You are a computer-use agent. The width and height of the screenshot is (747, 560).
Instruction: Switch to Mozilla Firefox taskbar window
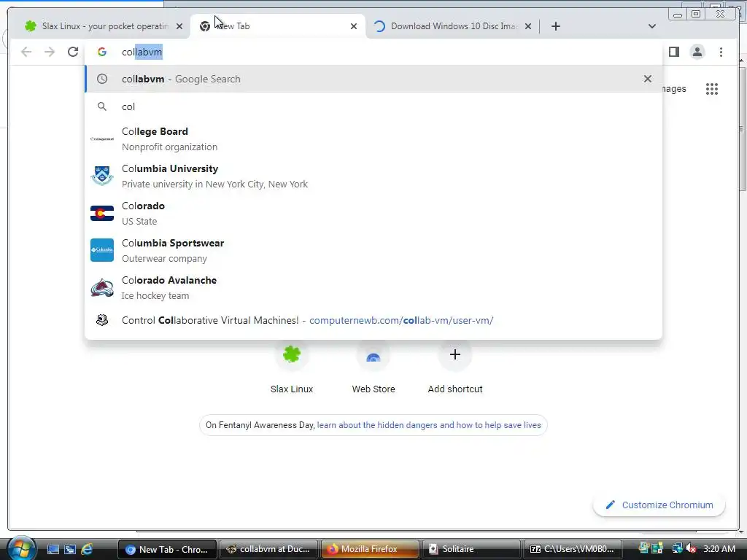(x=370, y=549)
